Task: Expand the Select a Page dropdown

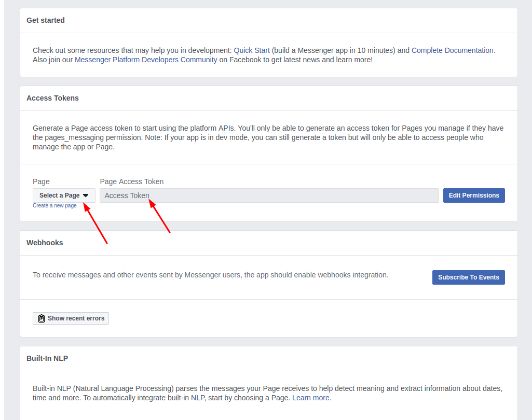Action: pos(64,195)
